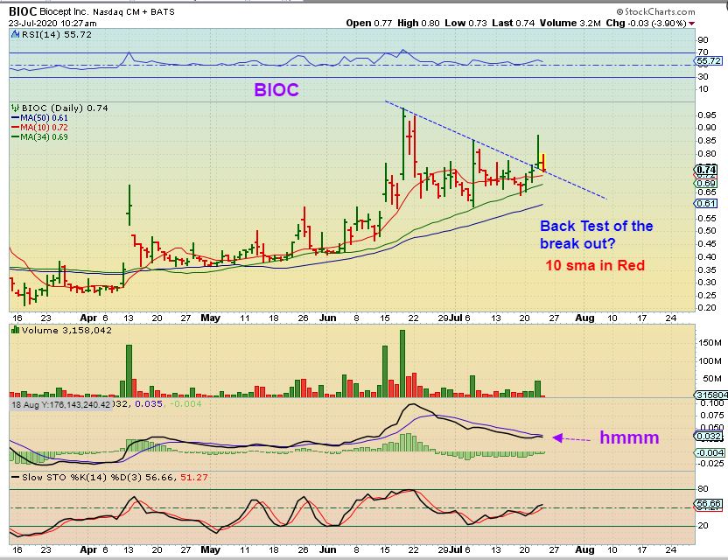Click the red 51.27 stochastic %D value
This screenshot has height=560, width=728.
coord(194,478)
